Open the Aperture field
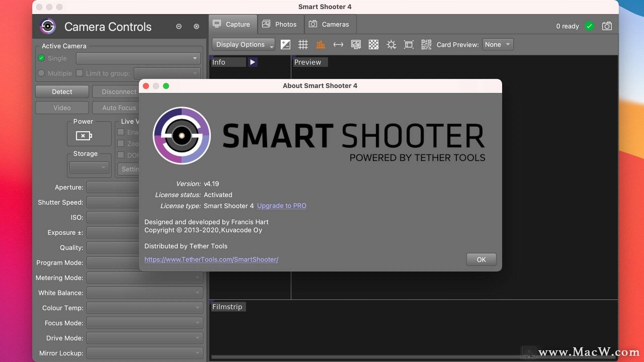 tap(113, 187)
